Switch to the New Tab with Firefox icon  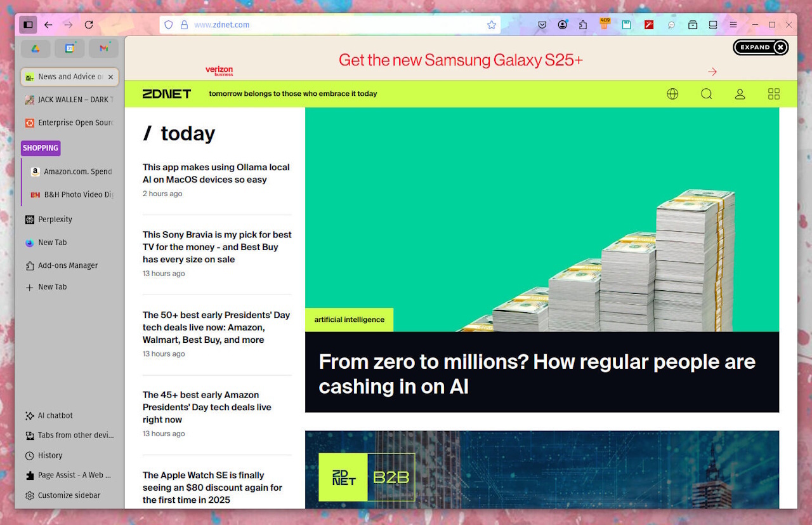point(70,243)
